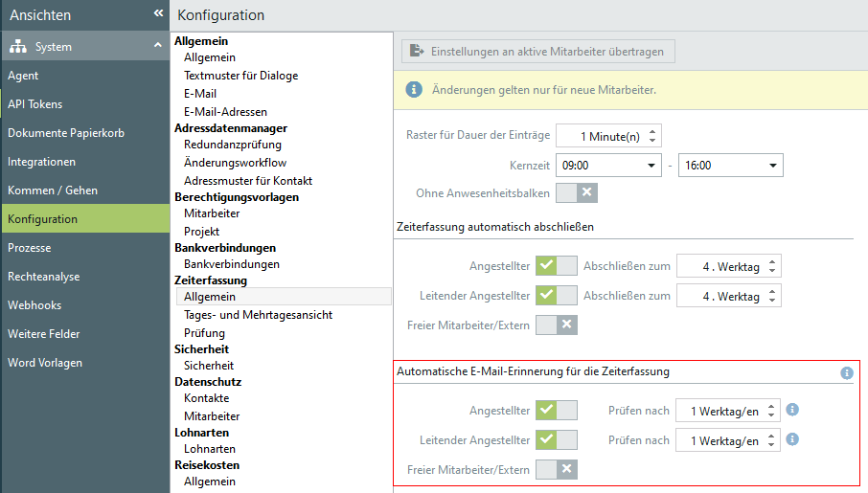Screen dimensions: 868x493
Task: Click the System hierarchy icon
Action: pos(17,47)
